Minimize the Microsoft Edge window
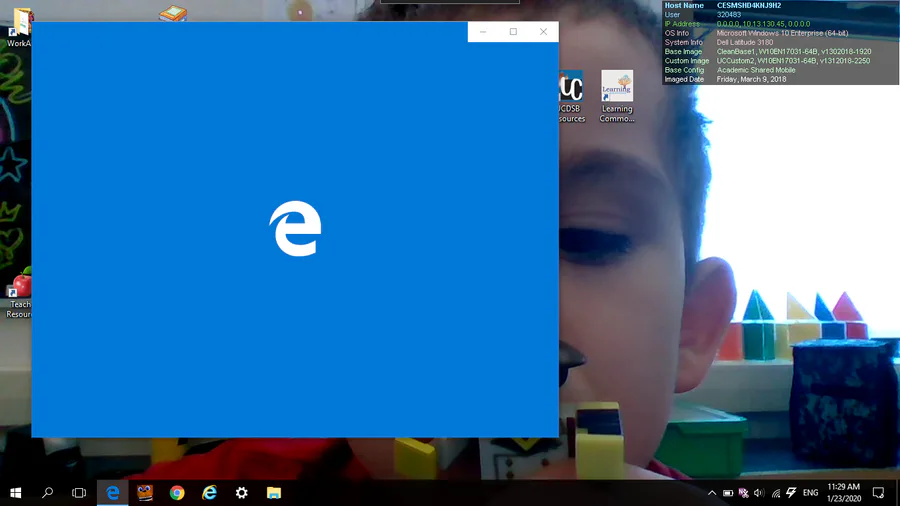 click(483, 32)
